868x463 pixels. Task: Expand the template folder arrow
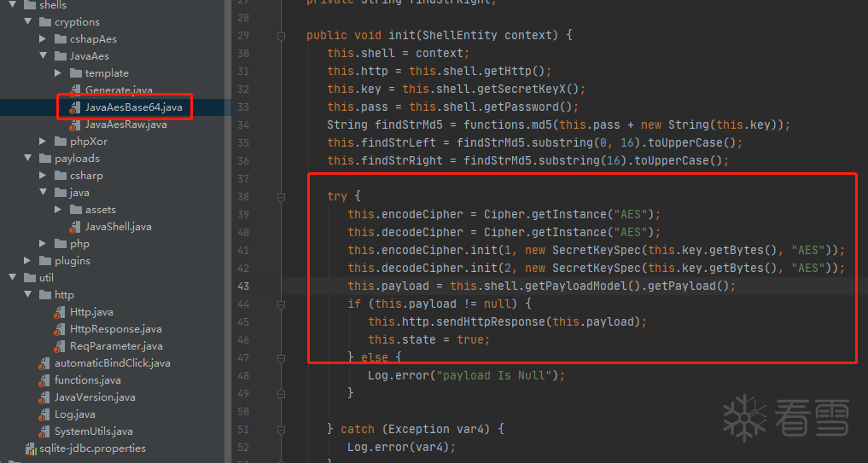58,73
